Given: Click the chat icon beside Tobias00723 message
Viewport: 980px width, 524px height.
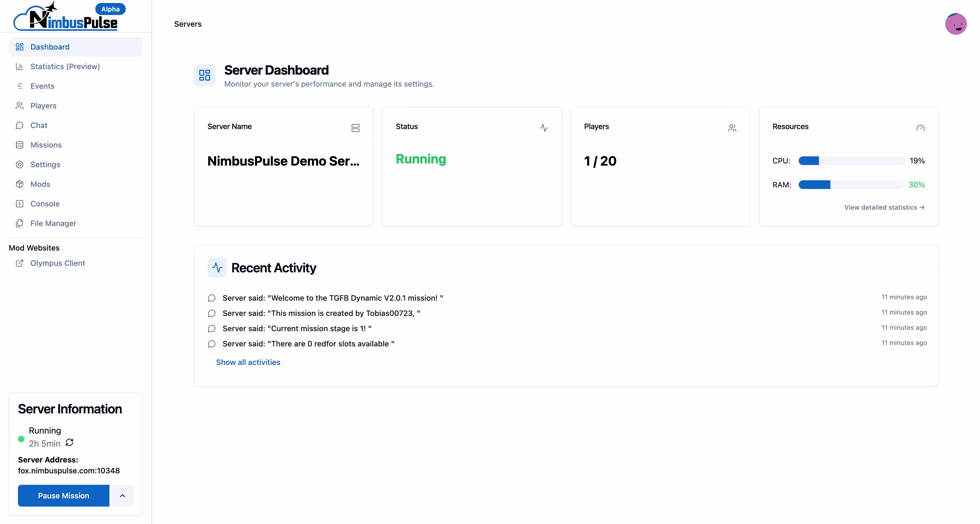Looking at the screenshot, I should pos(212,313).
